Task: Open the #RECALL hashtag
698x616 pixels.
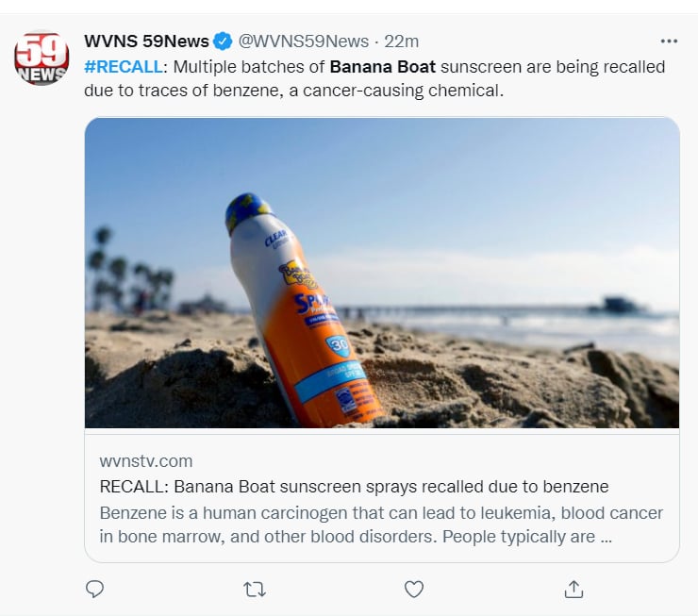Action: 122,67
